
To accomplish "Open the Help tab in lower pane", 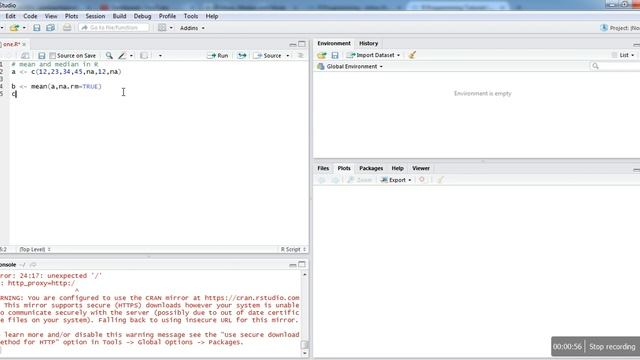I will coord(398,168).
